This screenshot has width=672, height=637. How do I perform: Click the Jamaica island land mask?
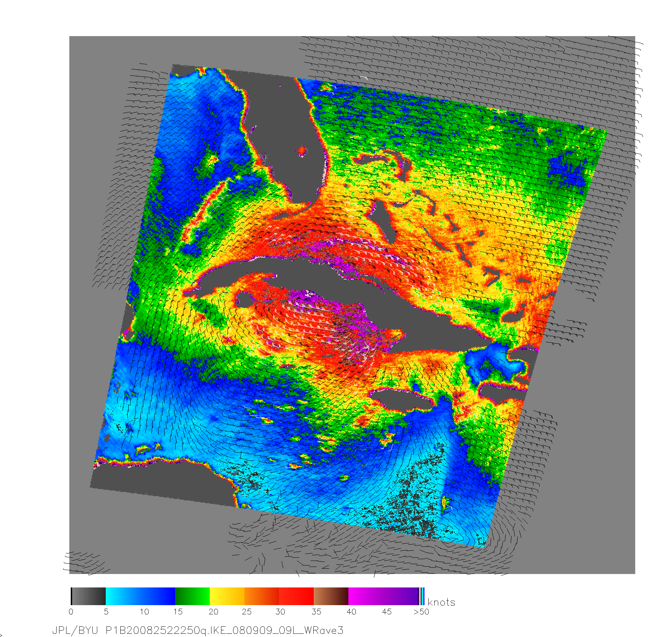pyautogui.click(x=401, y=399)
